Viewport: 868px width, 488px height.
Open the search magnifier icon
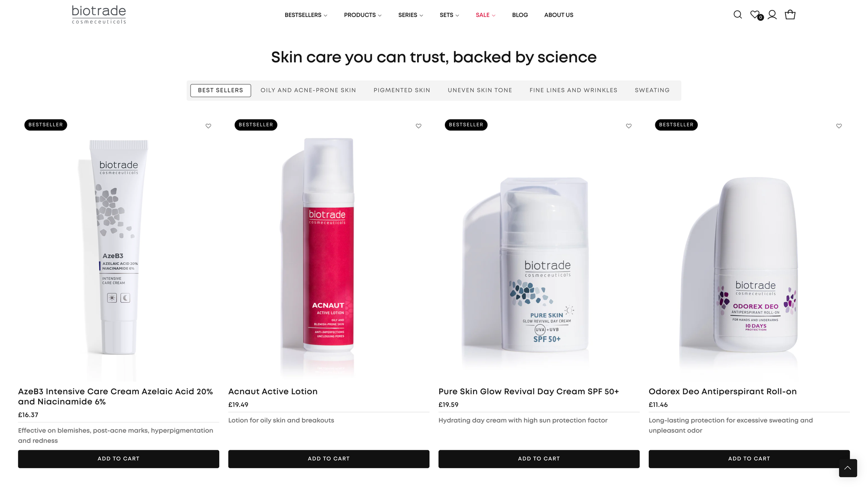737,15
